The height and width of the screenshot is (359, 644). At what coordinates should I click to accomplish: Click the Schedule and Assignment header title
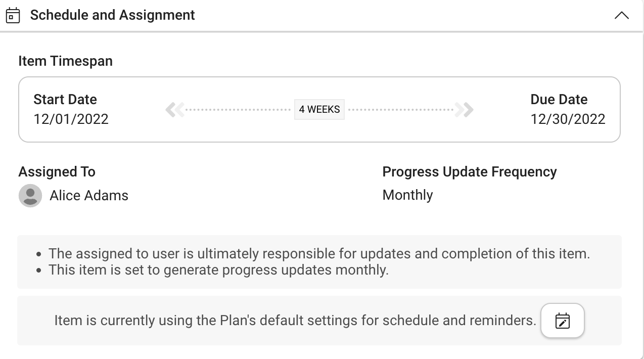pos(112,15)
